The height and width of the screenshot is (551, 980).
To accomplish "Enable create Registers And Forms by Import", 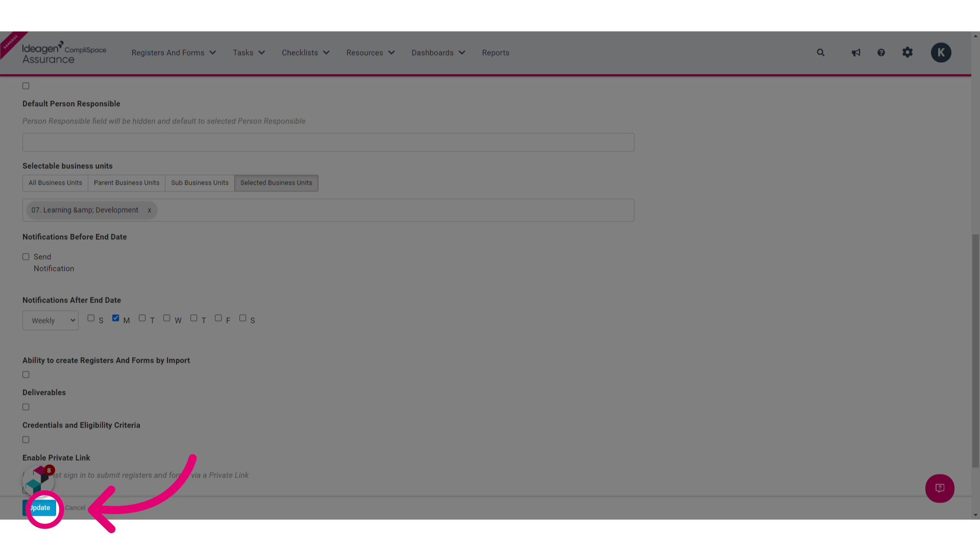I will click(26, 374).
